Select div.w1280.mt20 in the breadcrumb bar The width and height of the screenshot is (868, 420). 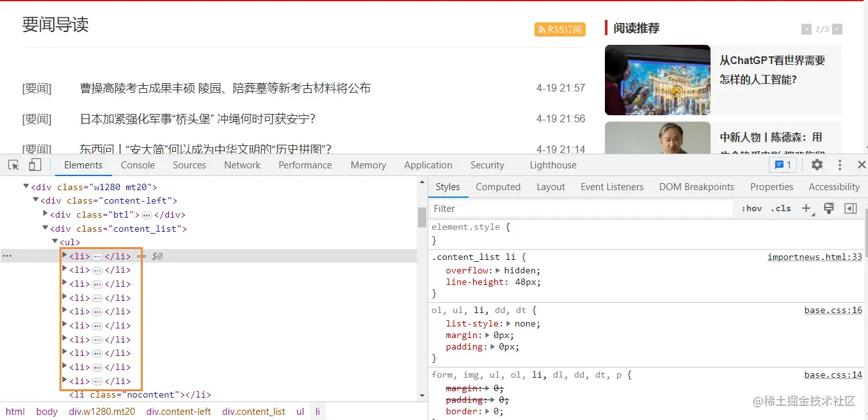click(x=102, y=411)
